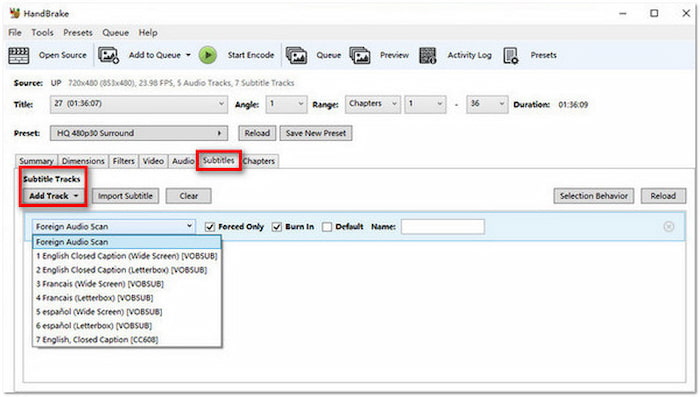Screen dimensions: 700x397
Task: Open the start chapter dropdown showing 1
Action: click(x=425, y=104)
